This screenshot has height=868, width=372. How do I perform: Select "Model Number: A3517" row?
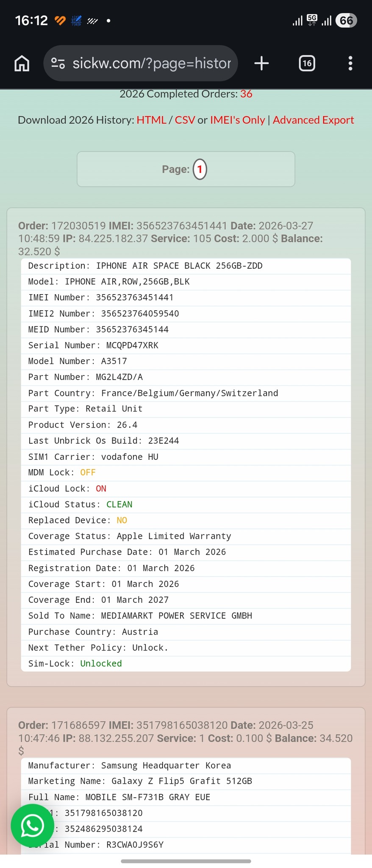186,361
